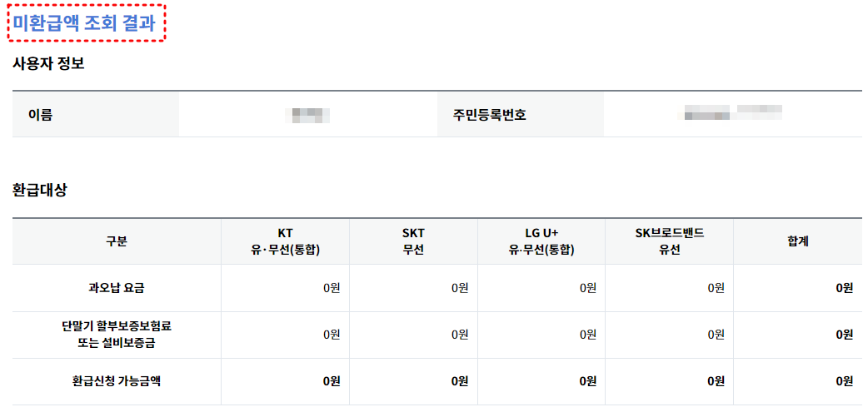Image resolution: width=868 pixels, height=412 pixels.
Task: Select the KT 유·무선(통합) column header
Action: coord(285,241)
